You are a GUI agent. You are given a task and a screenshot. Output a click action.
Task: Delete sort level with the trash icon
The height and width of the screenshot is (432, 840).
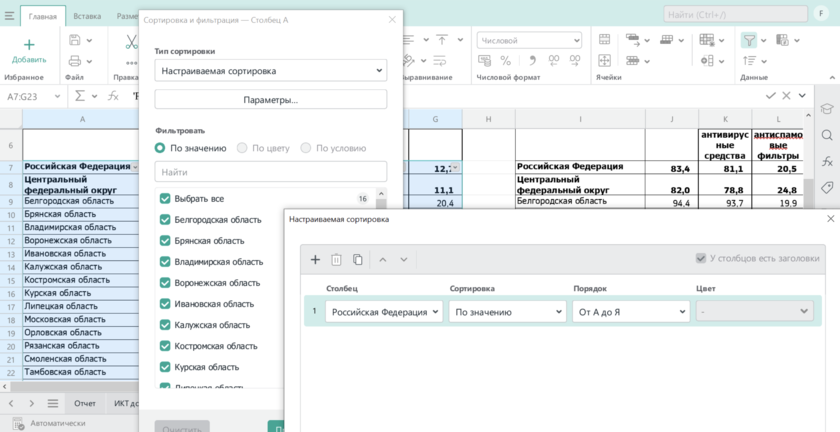pyautogui.click(x=337, y=260)
